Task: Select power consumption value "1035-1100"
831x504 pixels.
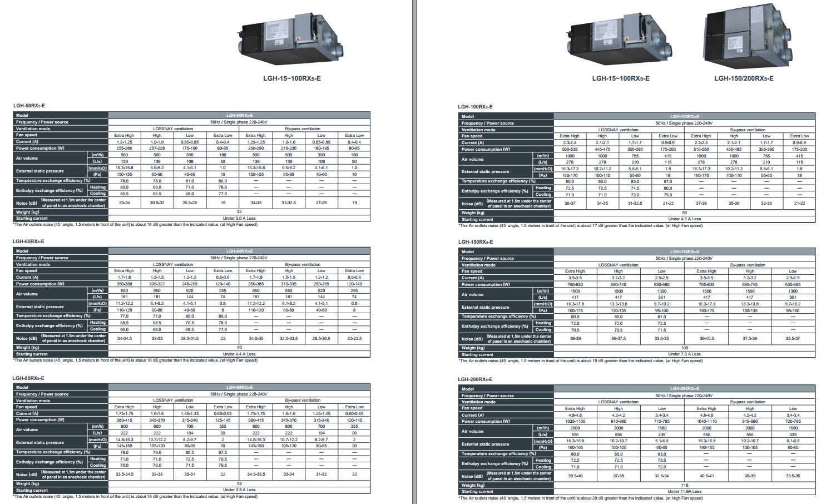Action: (x=575, y=422)
